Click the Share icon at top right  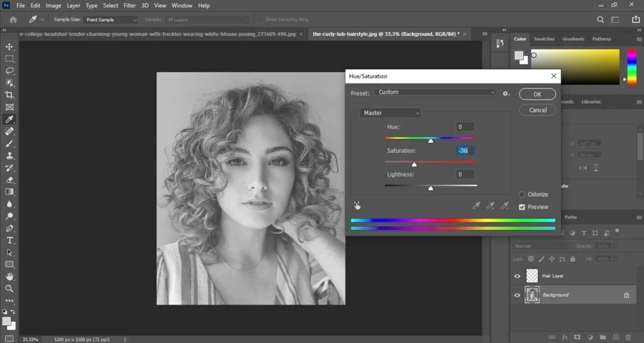[635, 19]
